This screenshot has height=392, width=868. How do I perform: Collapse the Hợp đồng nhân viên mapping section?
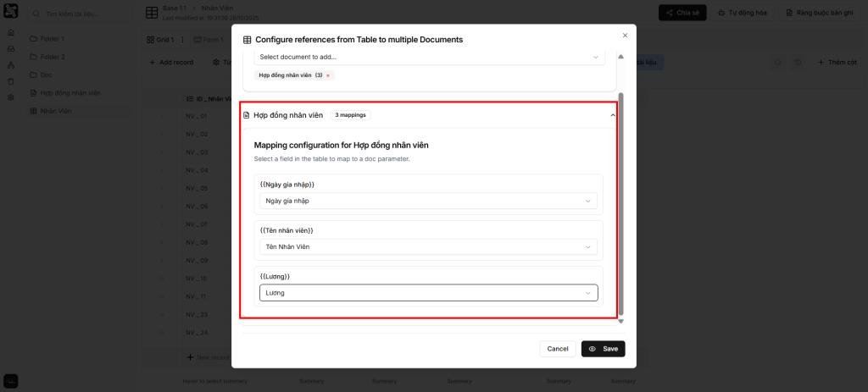(612, 115)
